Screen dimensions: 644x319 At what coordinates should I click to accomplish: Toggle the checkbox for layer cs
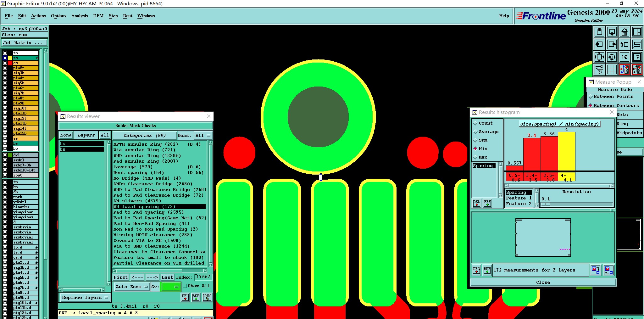5,63
